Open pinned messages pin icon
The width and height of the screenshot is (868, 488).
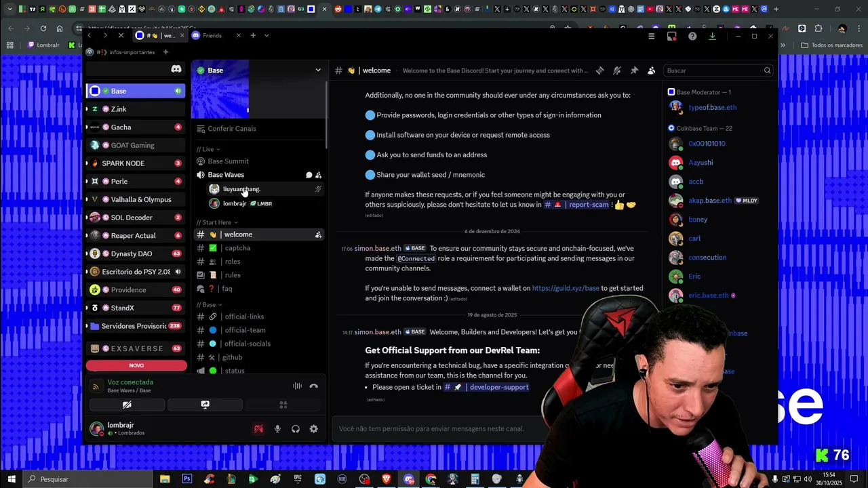coord(634,70)
